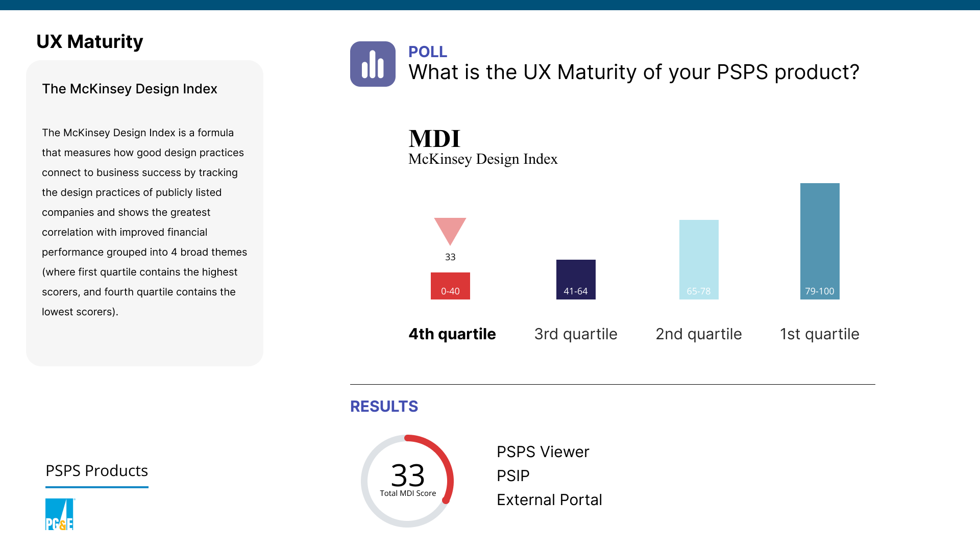Click the PSPS Viewer result item
Image resolution: width=980 pixels, height=551 pixels.
click(x=543, y=452)
